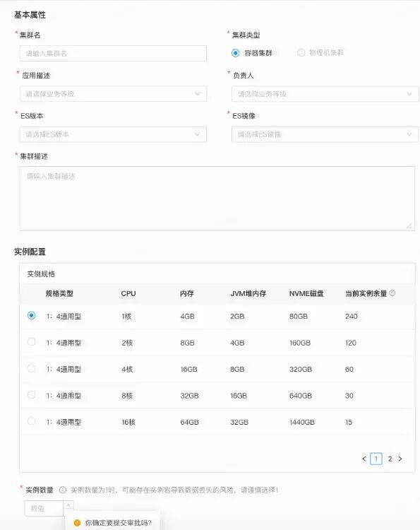Increase 实例数量 with the up stepper arrow
The height and width of the screenshot is (530, 420).
click(68, 505)
